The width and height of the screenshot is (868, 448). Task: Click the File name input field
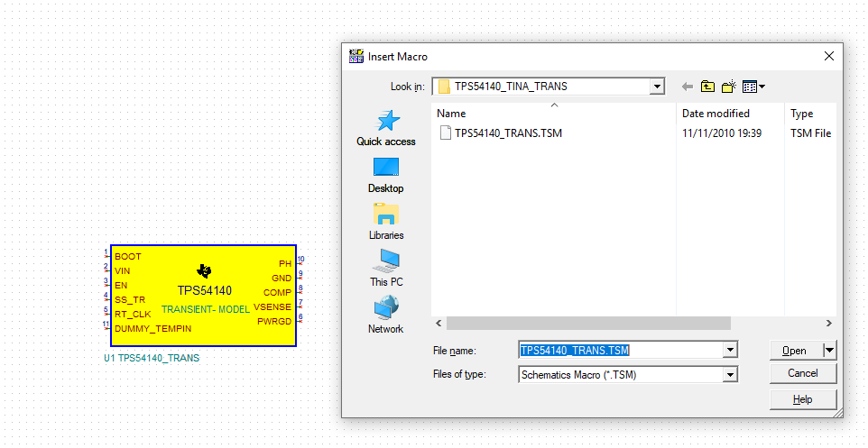pos(621,350)
